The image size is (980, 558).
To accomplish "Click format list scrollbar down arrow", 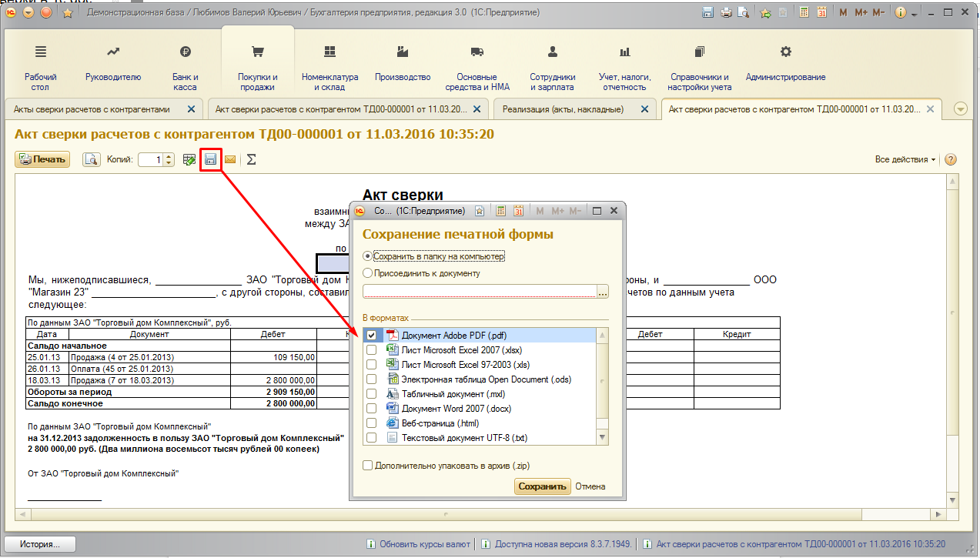I will [x=603, y=437].
